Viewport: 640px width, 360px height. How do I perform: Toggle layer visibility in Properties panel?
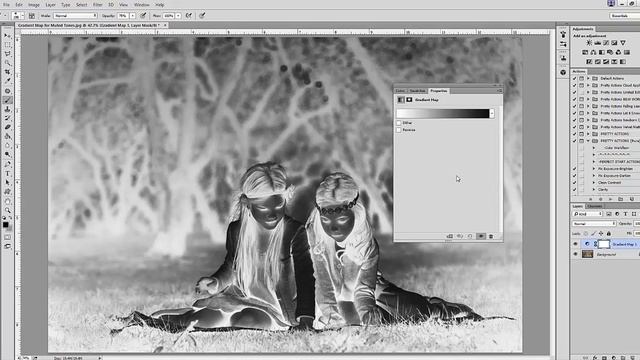[x=481, y=236]
